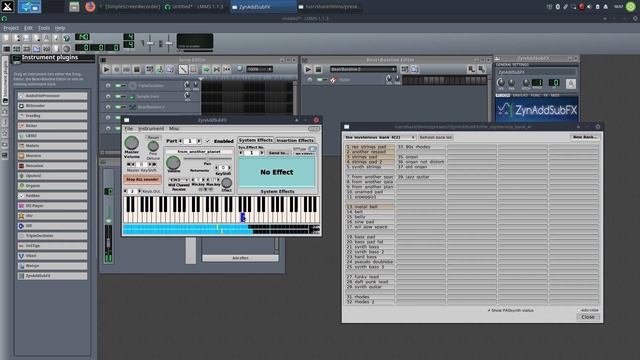Viewport: 640px width, 360px height.
Task: Open the Project menu
Action: click(x=11, y=28)
